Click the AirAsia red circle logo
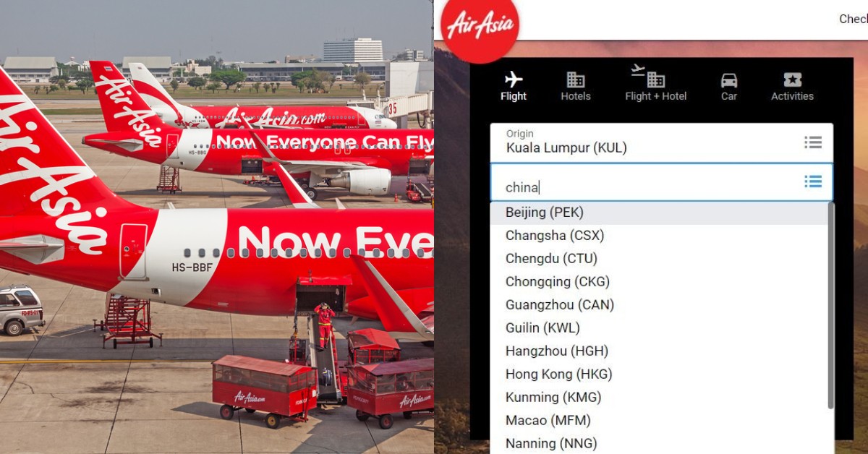The height and width of the screenshot is (454, 868). click(x=480, y=27)
